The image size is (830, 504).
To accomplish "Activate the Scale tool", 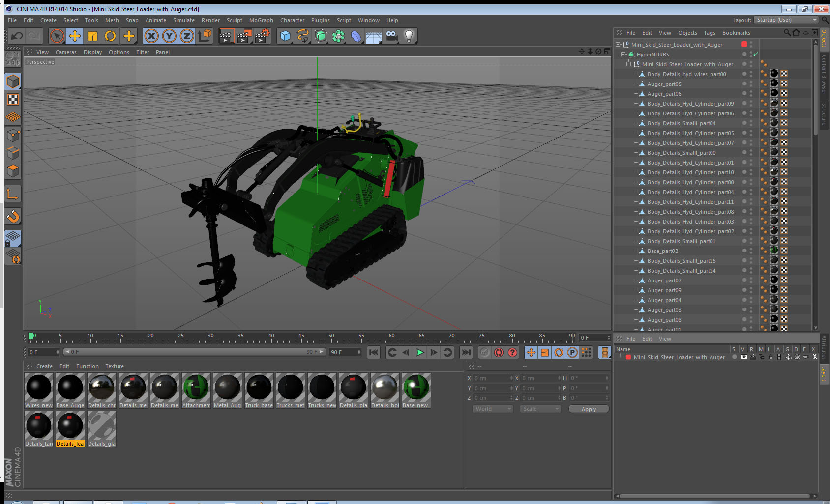I will 92,36.
